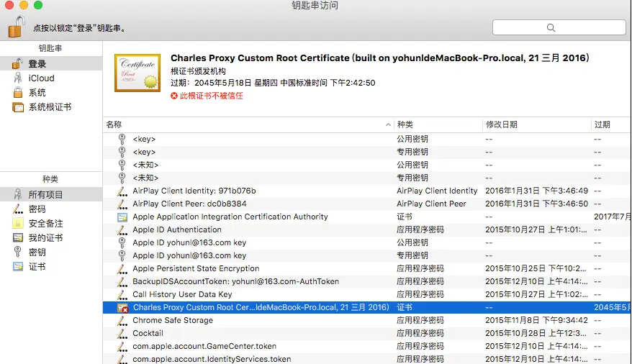
Task: Click the 所有项目 category icon
Action: pos(18,194)
